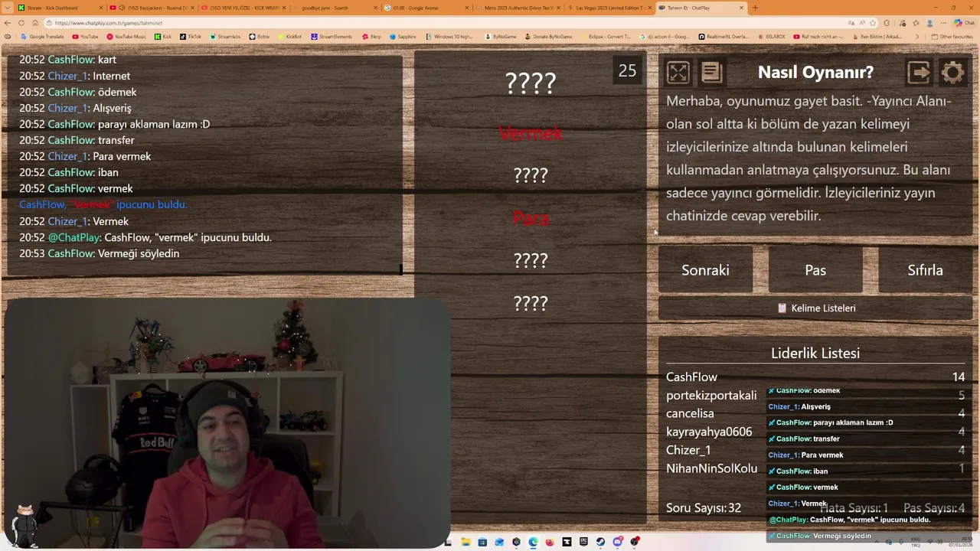Click the red Para hint word
980x551 pixels.
tap(531, 218)
